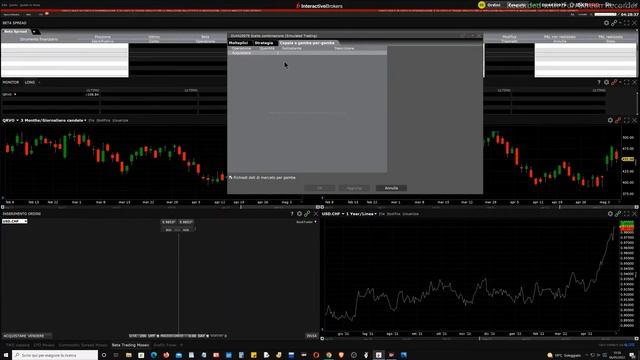This screenshot has width=640, height=360.
Task: Open 1 Year/Linea chart period dropdown
Action: (376, 213)
